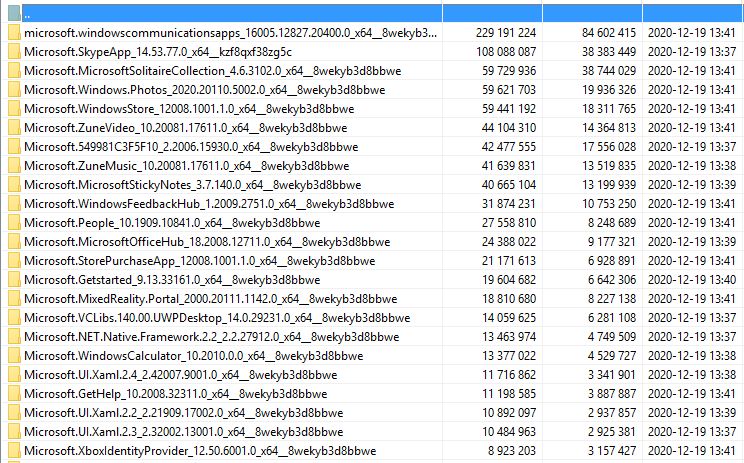The image size is (744, 463).
Task: Click the Microsoft.WindowsStore folder icon
Action: 14,108
